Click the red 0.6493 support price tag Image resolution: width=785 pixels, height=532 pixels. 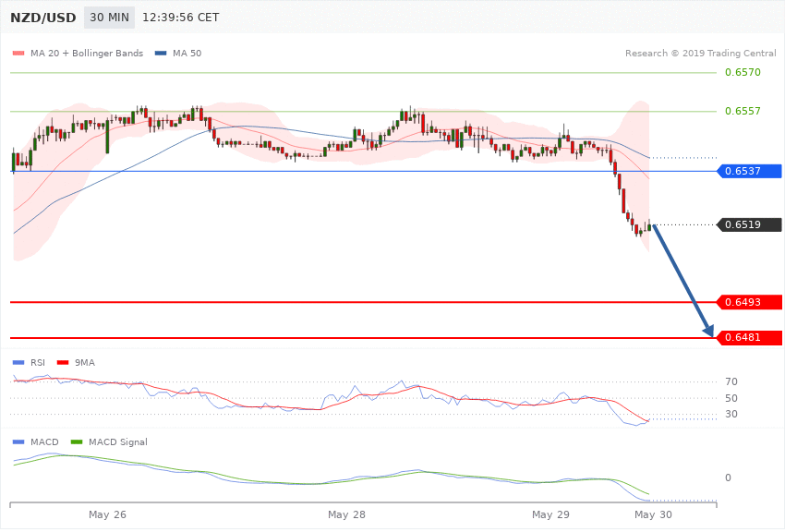(x=750, y=302)
